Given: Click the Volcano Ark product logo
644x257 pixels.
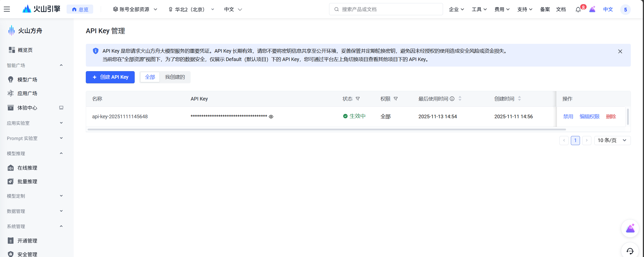Looking at the screenshot, I should (x=25, y=31).
